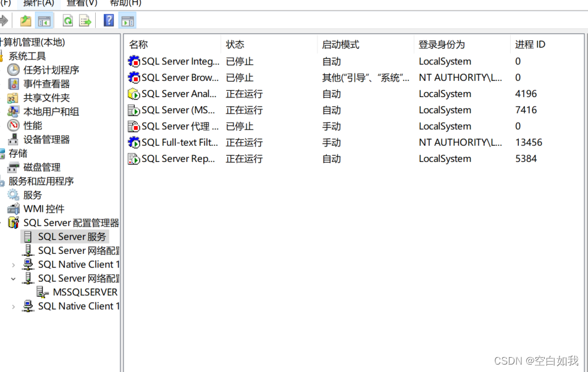The width and height of the screenshot is (588, 372).
Task: Select the SQL Server 代理 service icon
Action: 134,127
